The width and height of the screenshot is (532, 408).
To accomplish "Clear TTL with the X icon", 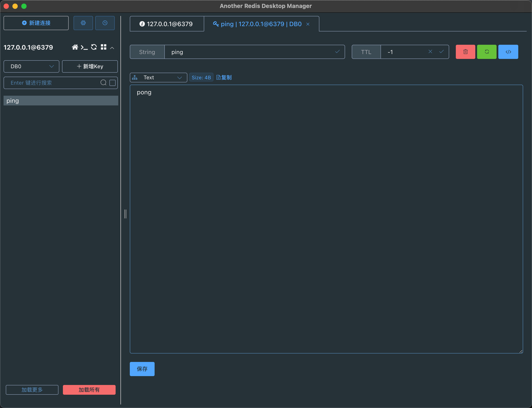I will (430, 51).
